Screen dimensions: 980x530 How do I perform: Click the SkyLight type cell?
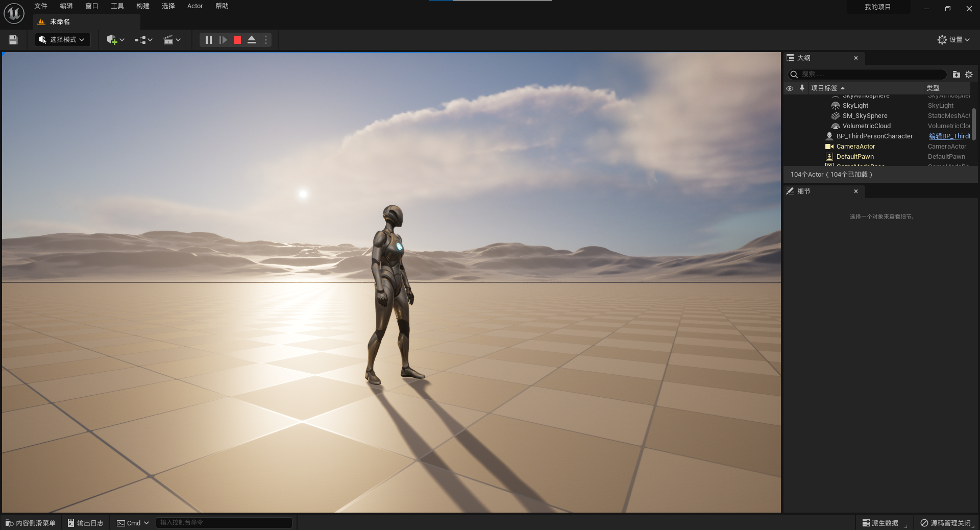click(x=941, y=106)
